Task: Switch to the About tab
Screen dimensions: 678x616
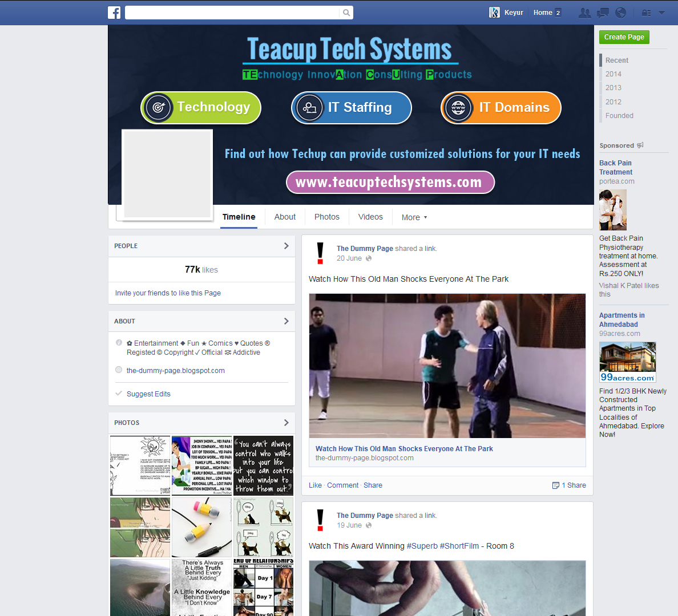Action: tap(285, 217)
